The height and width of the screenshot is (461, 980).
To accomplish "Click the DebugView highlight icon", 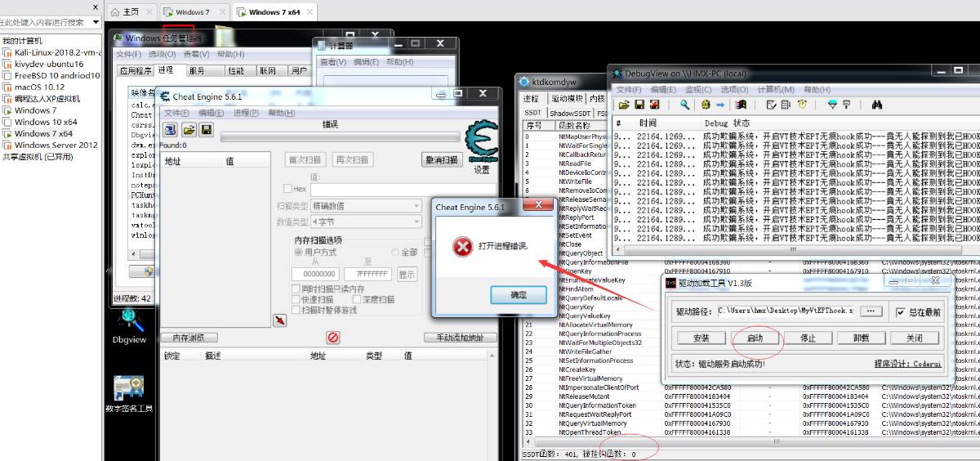I will [x=847, y=105].
